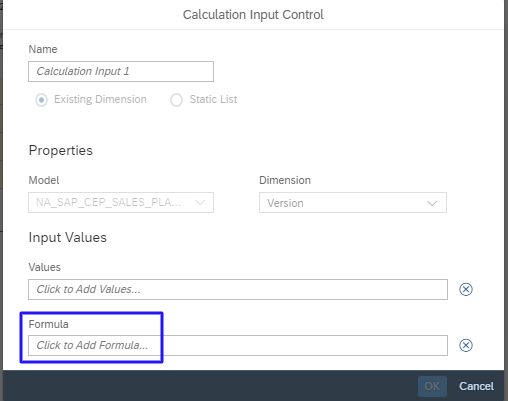The width and height of the screenshot is (508, 401).
Task: Confirm with the OK button
Action: point(432,386)
